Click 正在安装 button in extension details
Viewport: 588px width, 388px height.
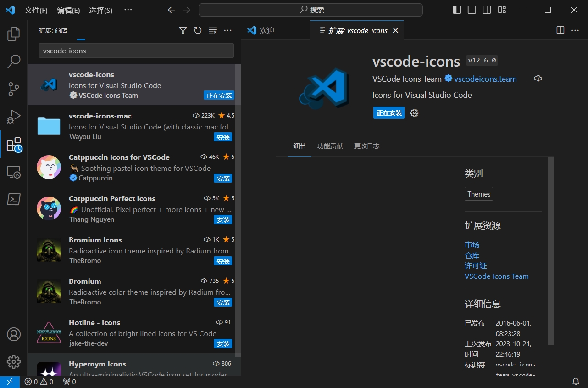pos(389,113)
